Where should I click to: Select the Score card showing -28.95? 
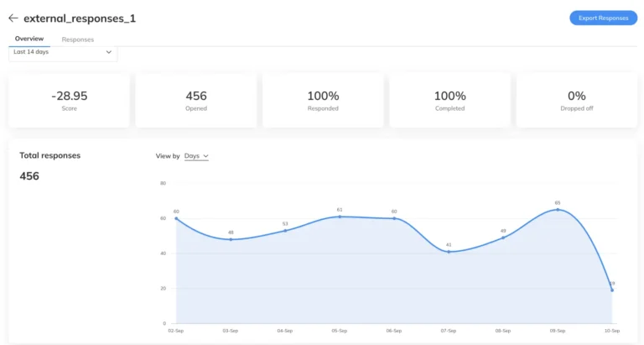(69, 101)
